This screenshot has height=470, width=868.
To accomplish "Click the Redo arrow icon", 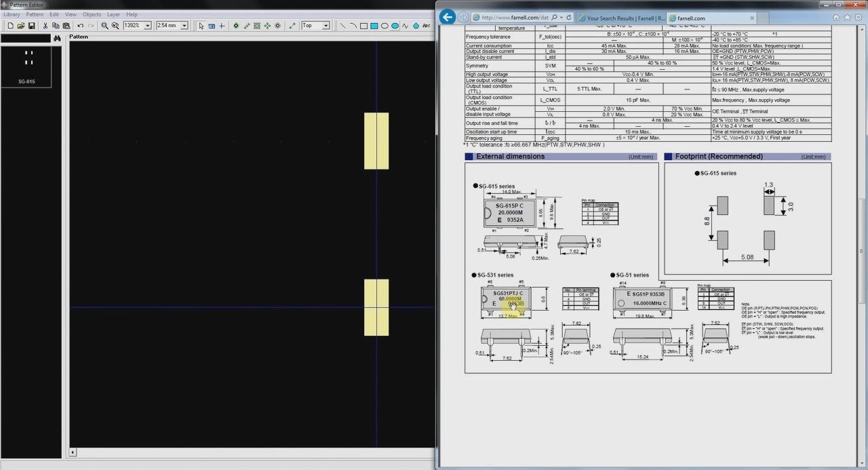I will [x=91, y=26].
